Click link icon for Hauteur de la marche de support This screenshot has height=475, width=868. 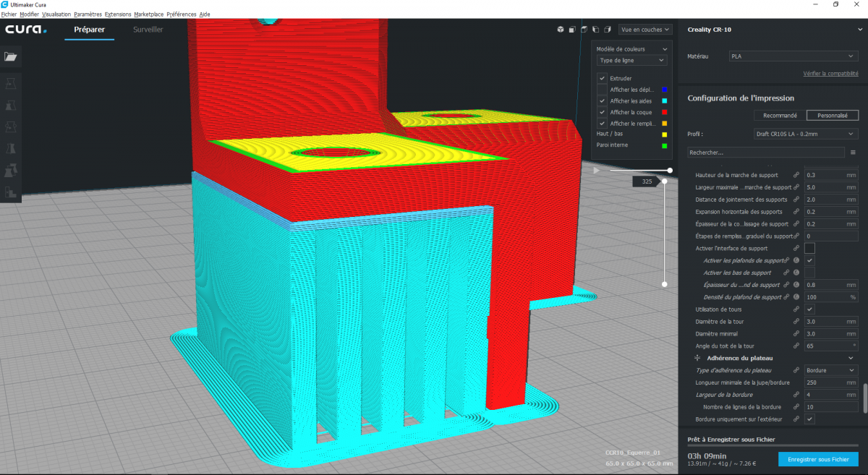click(x=796, y=175)
